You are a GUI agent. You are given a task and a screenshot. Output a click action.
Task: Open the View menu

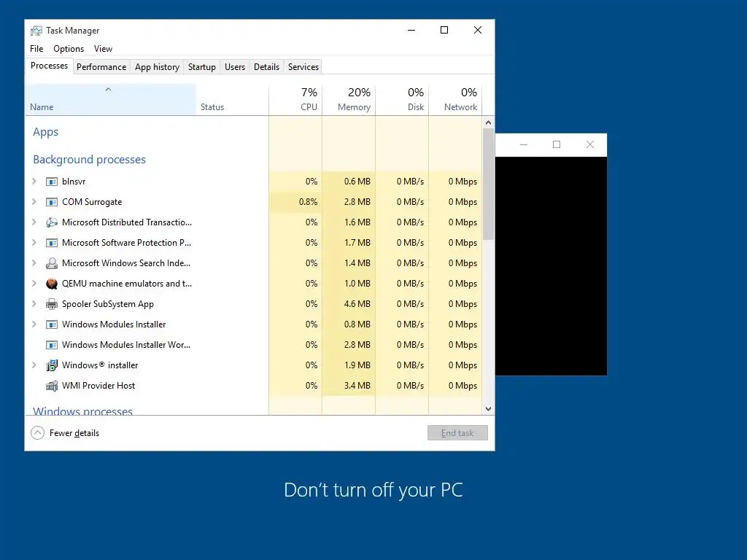point(103,49)
